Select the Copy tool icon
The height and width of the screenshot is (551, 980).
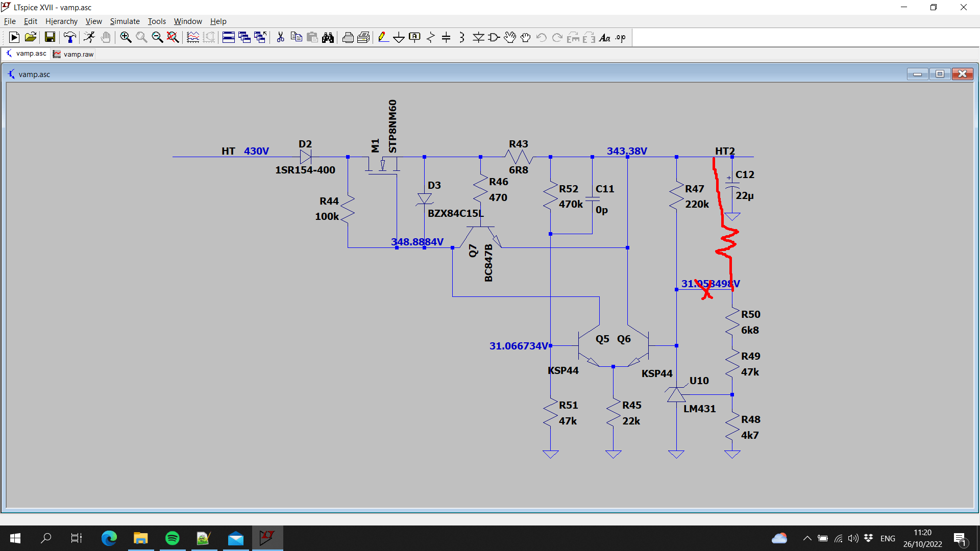pyautogui.click(x=296, y=37)
